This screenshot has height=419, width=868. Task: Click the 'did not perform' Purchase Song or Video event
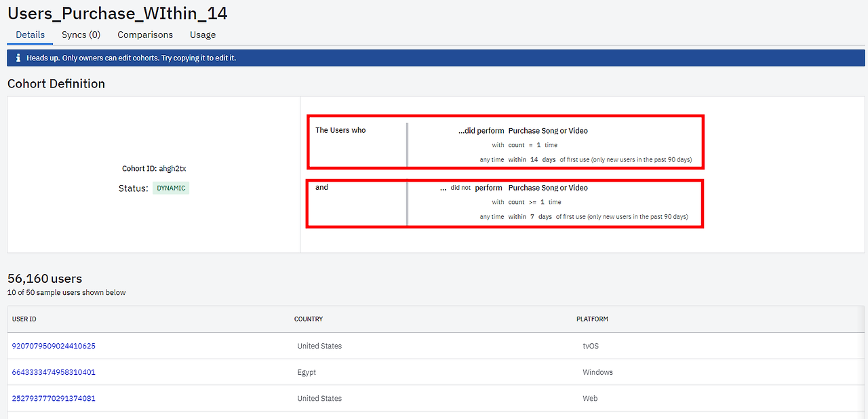pos(514,188)
